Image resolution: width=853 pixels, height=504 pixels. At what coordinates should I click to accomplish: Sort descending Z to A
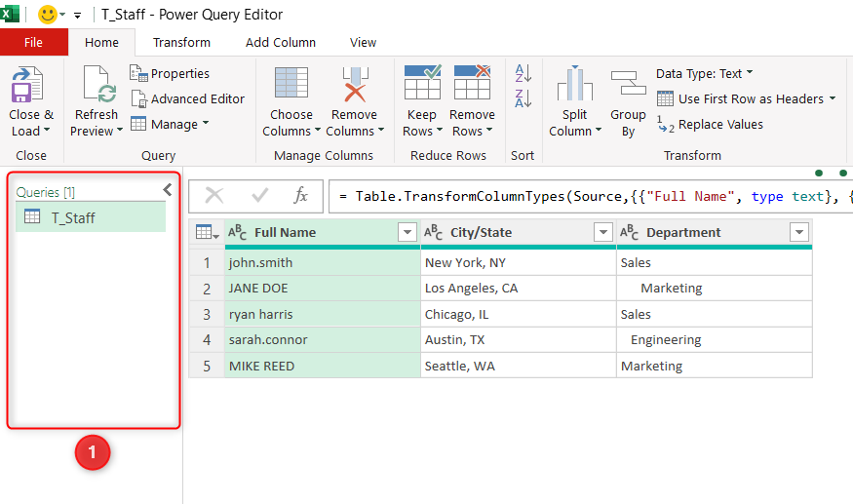pos(523,98)
